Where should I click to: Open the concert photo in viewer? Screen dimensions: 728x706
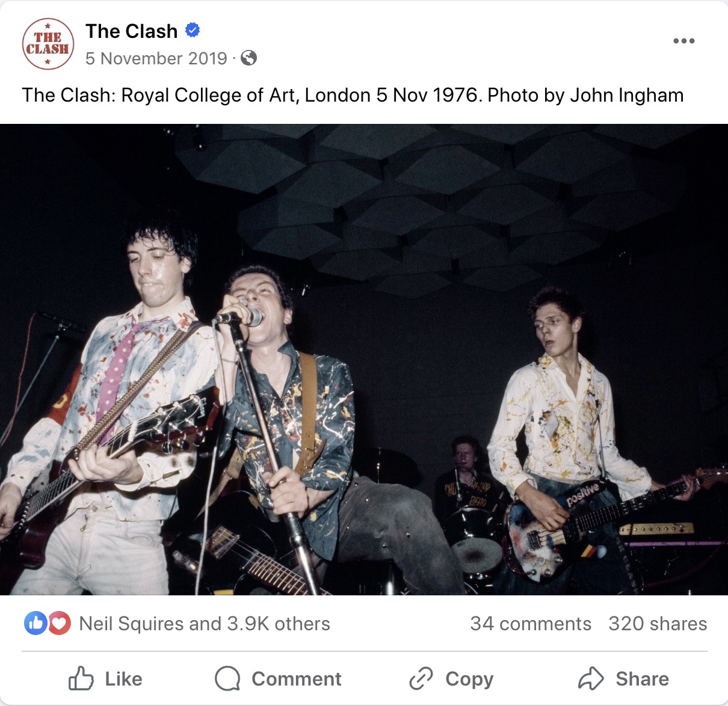pyautogui.click(x=364, y=360)
